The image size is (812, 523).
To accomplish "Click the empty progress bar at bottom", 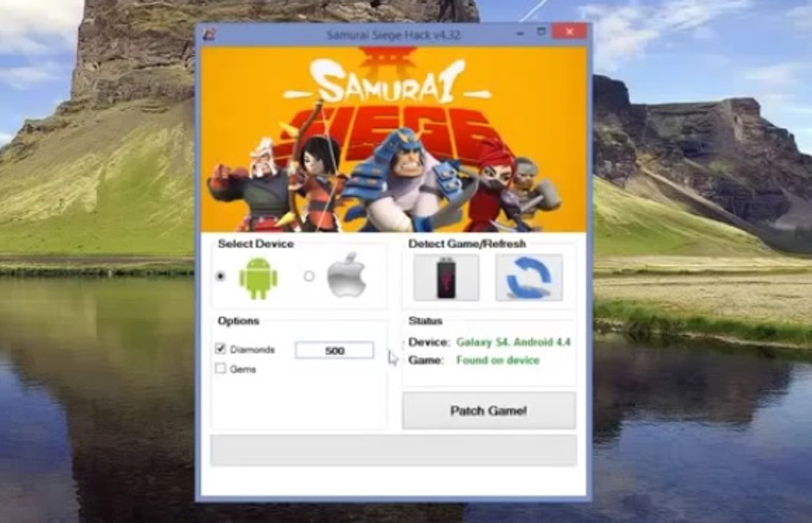I will 394,450.
